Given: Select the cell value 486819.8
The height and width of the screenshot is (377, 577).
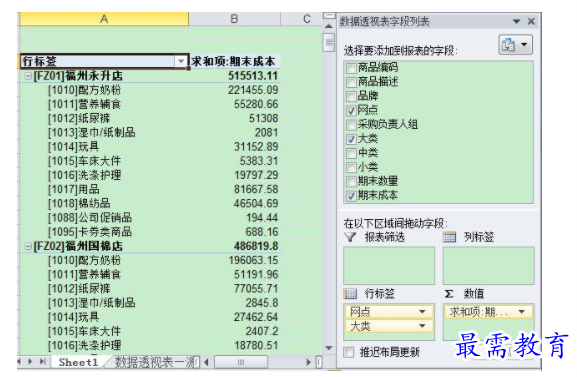Looking at the screenshot, I should 256,246.
